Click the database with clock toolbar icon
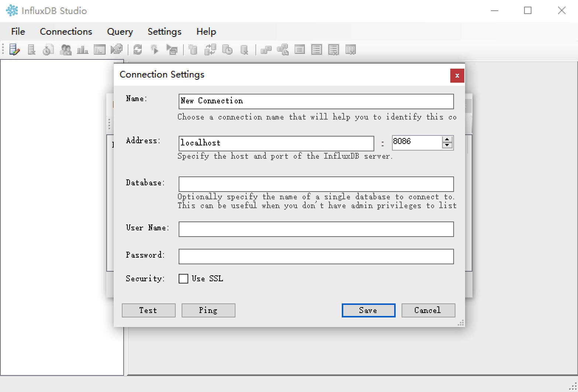578x392 pixels. 227,49
